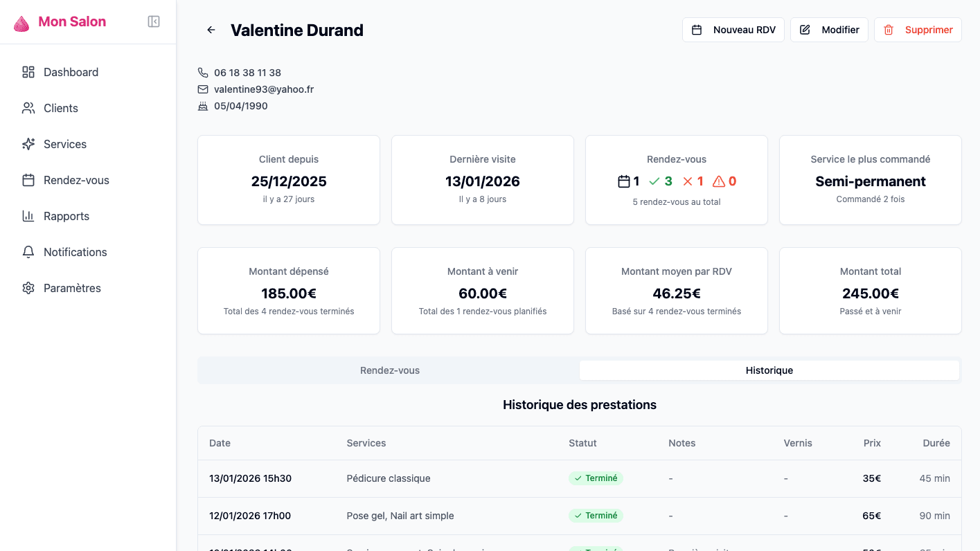
Task: Select the Clients people icon in sidebar
Action: tap(28, 108)
